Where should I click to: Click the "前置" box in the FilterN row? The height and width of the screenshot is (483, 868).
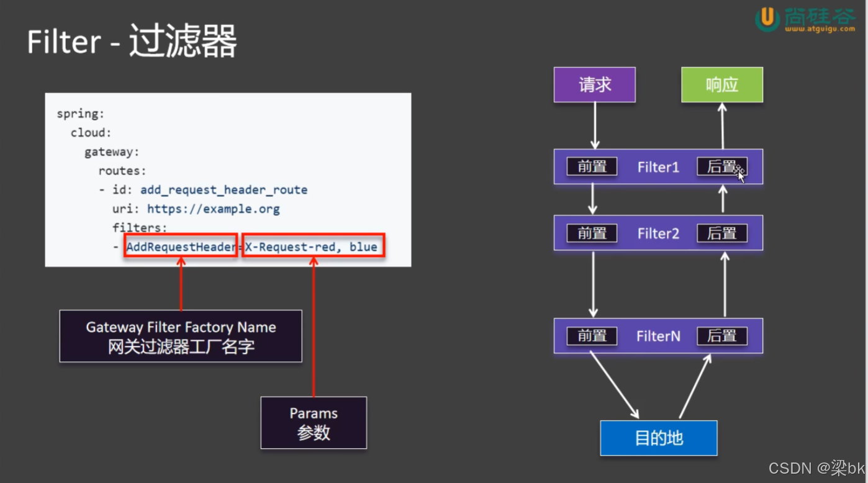592,336
